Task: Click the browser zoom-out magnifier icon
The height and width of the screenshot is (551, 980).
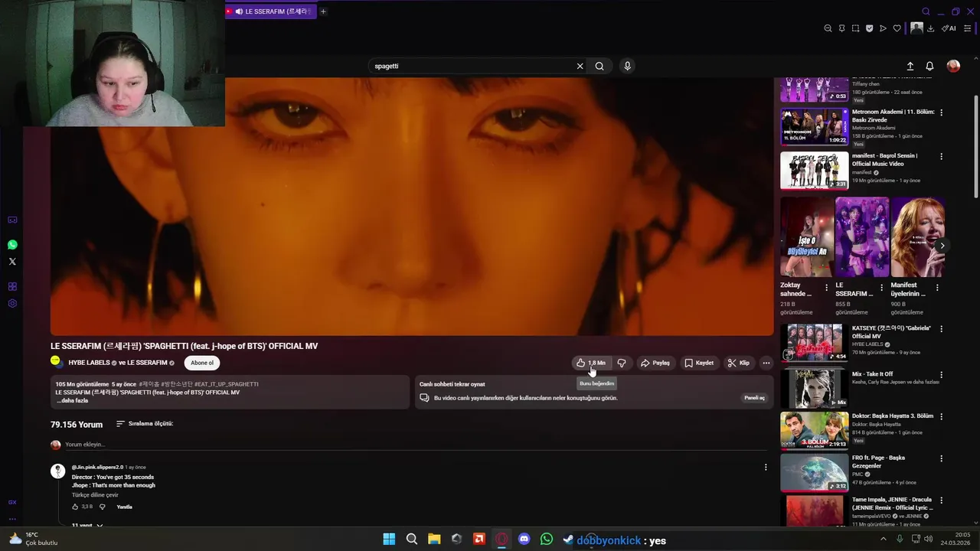Action: point(828,28)
